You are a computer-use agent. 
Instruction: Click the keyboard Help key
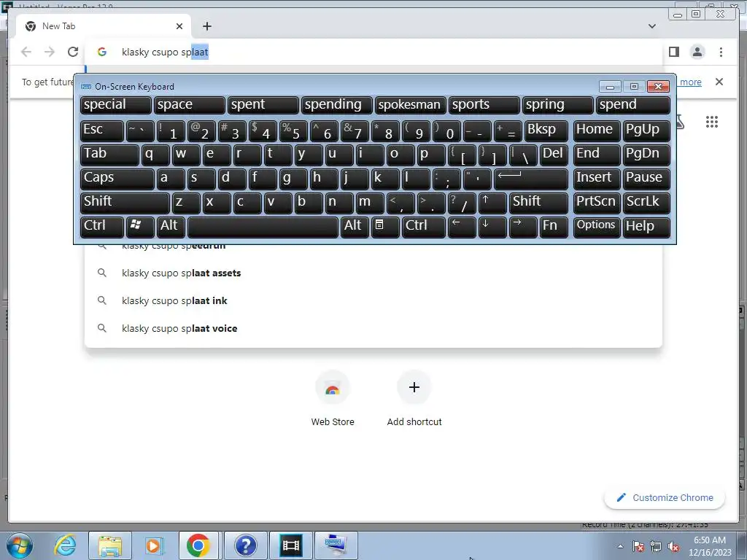647,227
